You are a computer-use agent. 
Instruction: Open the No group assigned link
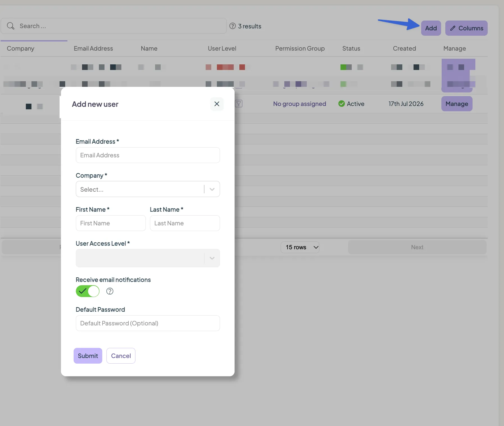click(x=299, y=104)
